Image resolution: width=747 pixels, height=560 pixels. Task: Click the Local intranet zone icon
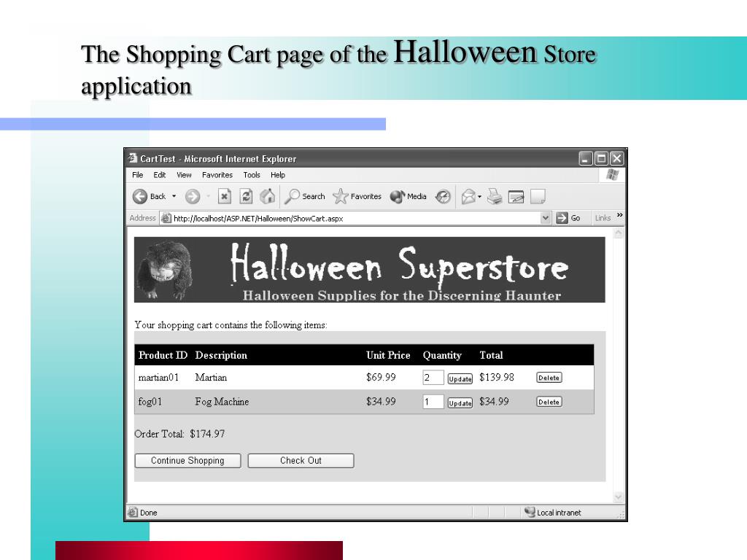(530, 512)
